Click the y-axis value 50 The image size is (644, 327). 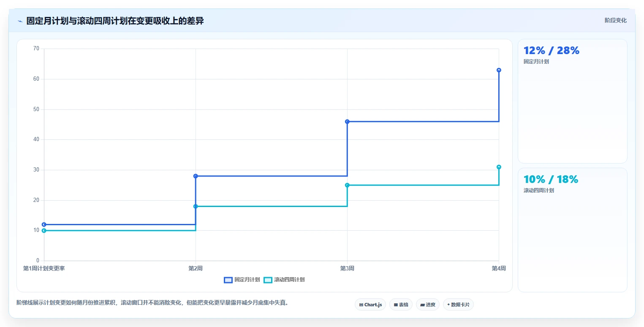(36, 109)
